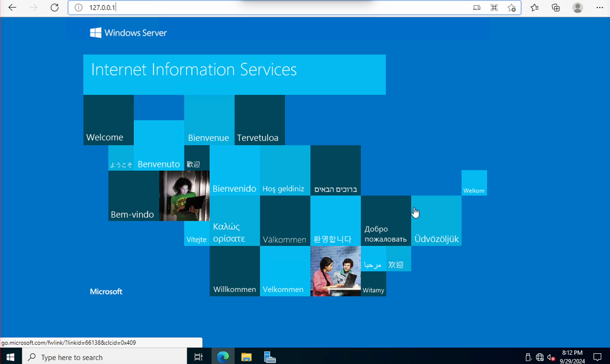Click the muted volume tray icon
Viewport: 610px width, 364px height.
coord(551,357)
